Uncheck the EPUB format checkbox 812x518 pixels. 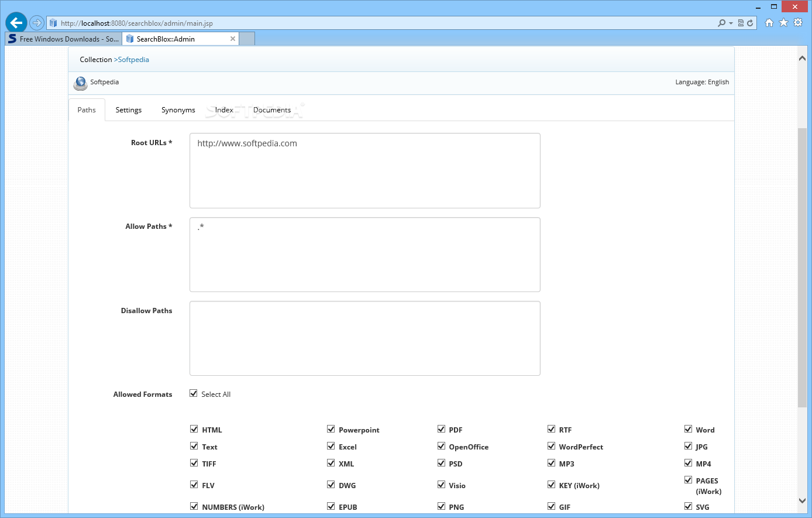(x=331, y=506)
